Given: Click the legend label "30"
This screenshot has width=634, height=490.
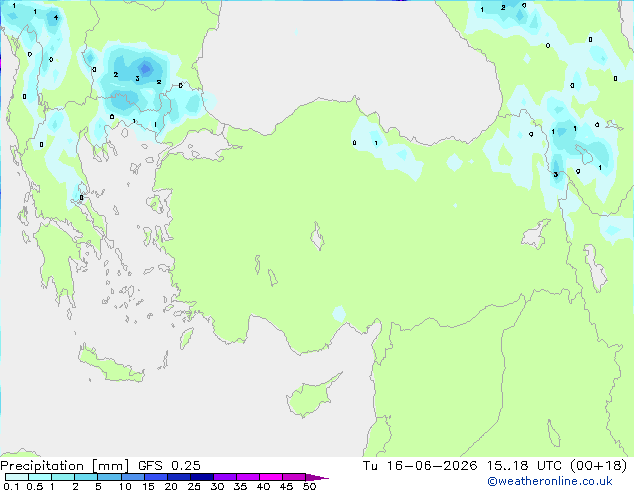Looking at the screenshot, I should (x=217, y=486).
